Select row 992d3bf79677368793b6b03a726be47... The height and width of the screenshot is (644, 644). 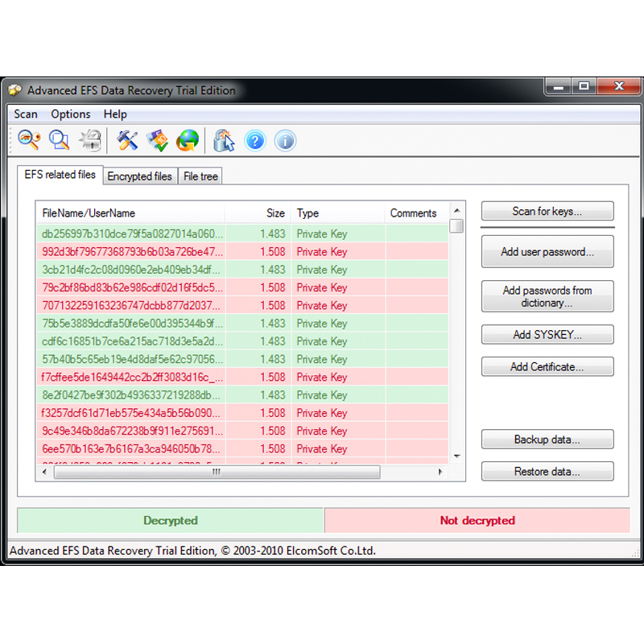(x=243, y=252)
